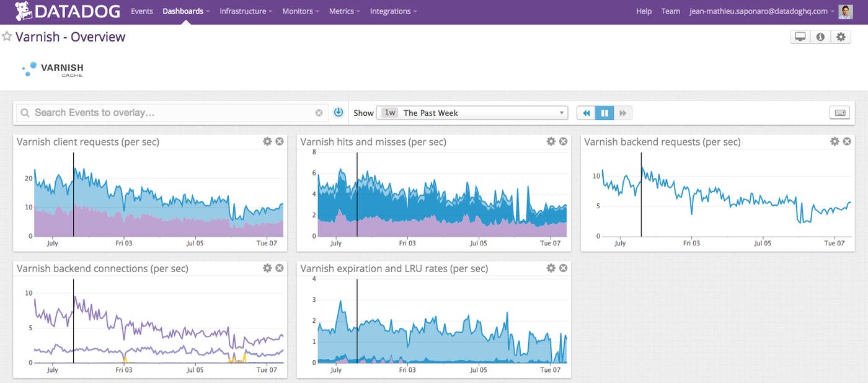This screenshot has width=868, height=383.
Task: Click the Help link
Action: 644,11
